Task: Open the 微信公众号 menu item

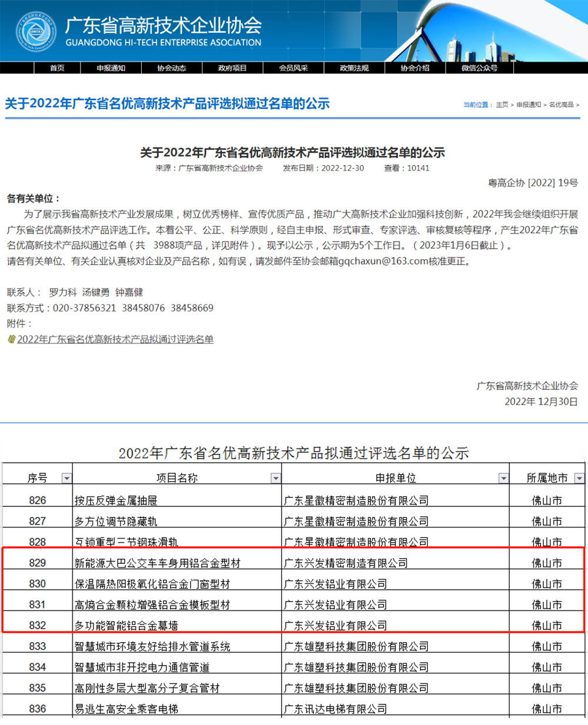Action: click(x=479, y=68)
